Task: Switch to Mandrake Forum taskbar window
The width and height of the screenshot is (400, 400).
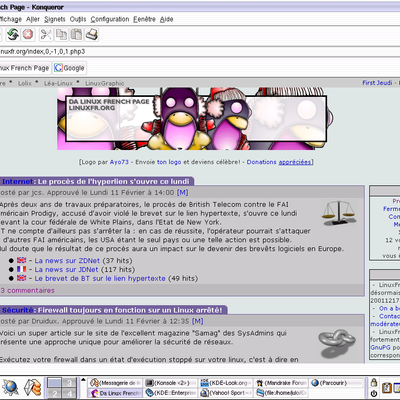Action: pos(281,383)
